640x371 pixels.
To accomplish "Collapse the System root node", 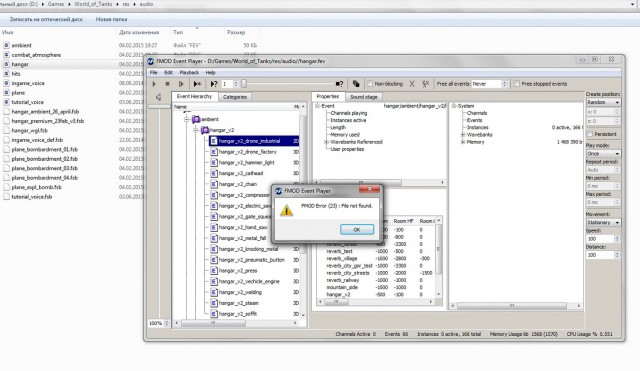I will pyautogui.click(x=454, y=106).
